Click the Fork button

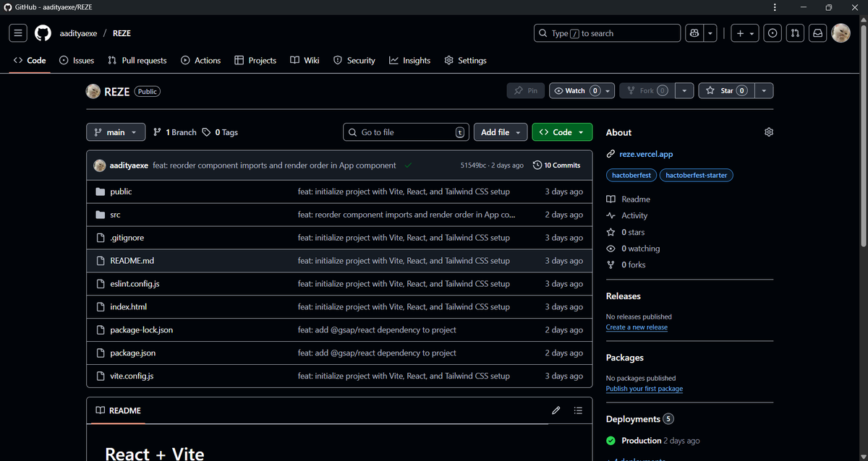pyautogui.click(x=647, y=91)
